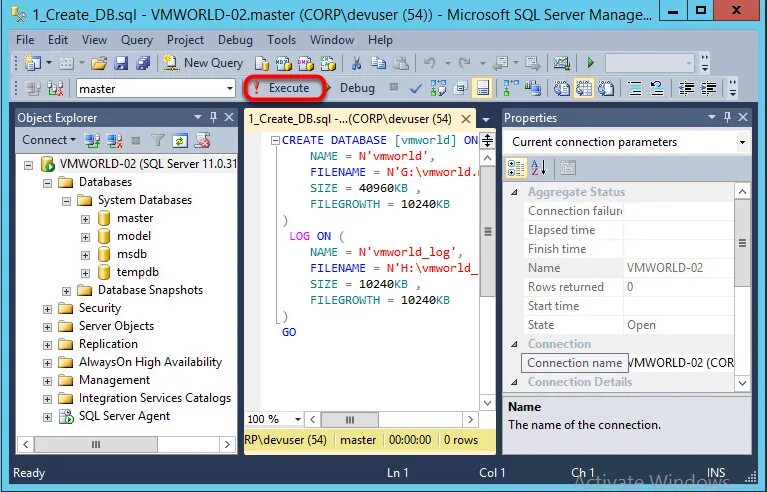Click the Paste clipboard icon
The image size is (767, 492).
tap(401, 63)
